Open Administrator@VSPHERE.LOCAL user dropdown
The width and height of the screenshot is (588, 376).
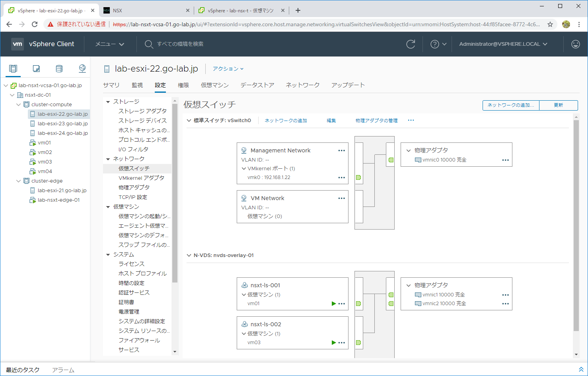coord(503,44)
